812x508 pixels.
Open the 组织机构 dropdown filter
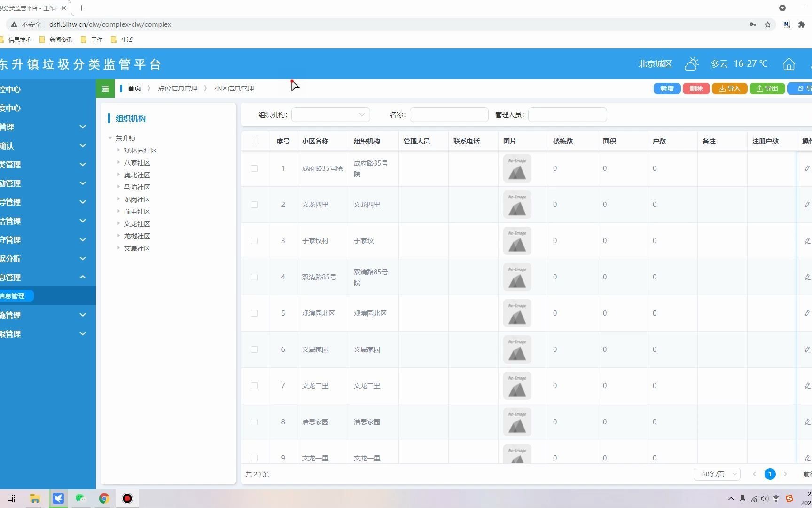pos(330,114)
